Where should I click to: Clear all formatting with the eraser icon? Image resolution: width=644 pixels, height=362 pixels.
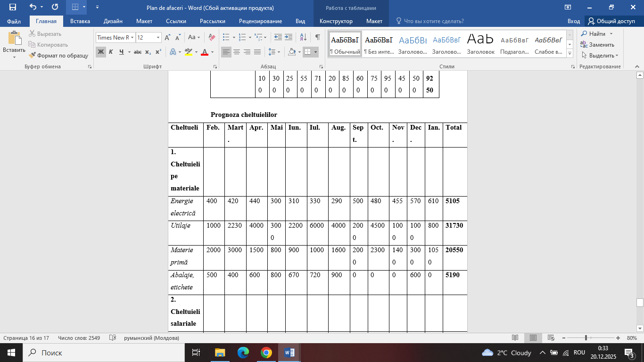(212, 37)
